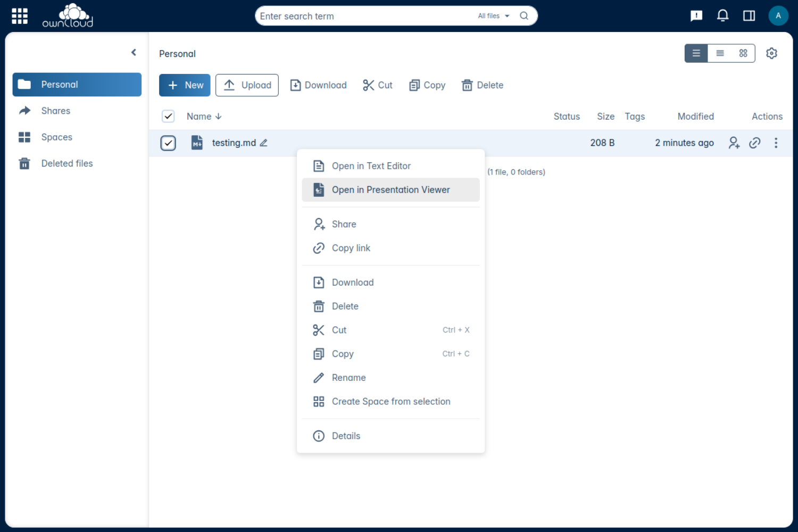Viewport: 798px width, 532px height.
Task: Click the New button
Action: [x=185, y=85]
